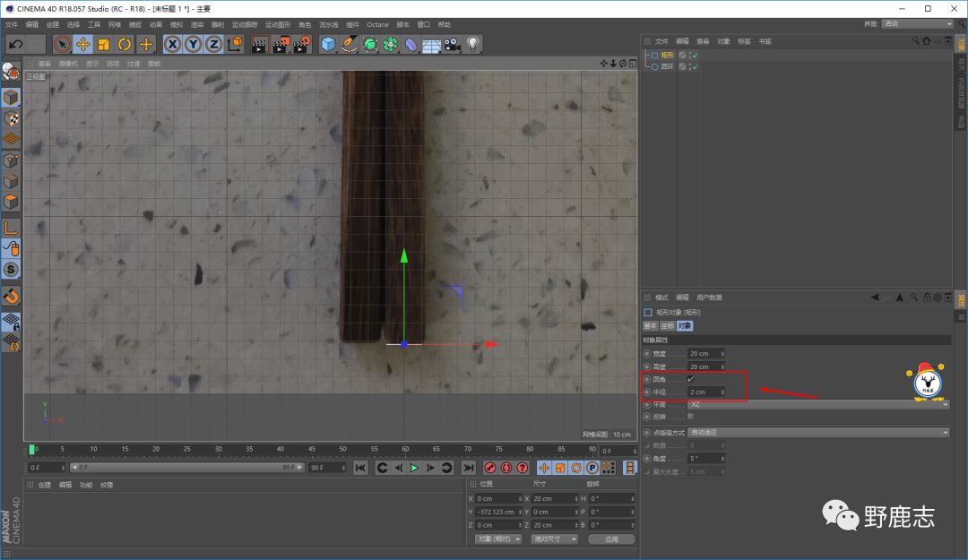Uncheck the 圆角 (rounding) checkbox
The height and width of the screenshot is (560, 968).
[x=690, y=379]
